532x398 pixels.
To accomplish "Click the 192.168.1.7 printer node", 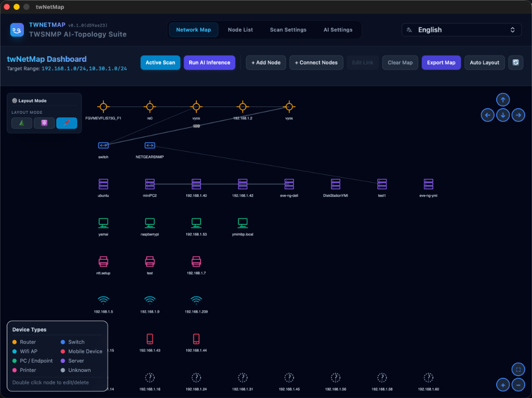I will point(196,261).
